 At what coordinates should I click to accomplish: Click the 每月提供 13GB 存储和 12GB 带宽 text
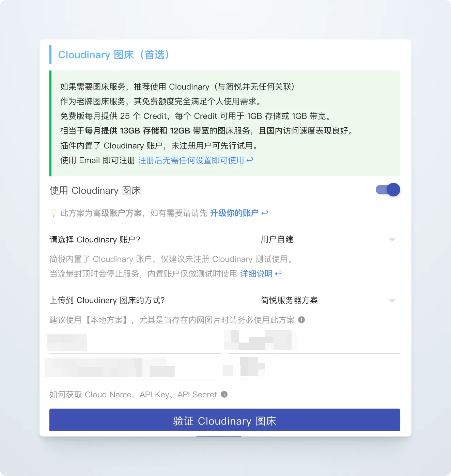point(147,131)
